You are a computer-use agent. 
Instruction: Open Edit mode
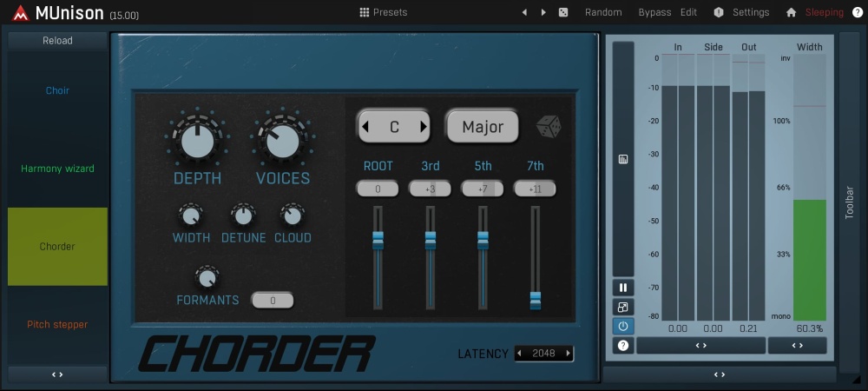688,12
